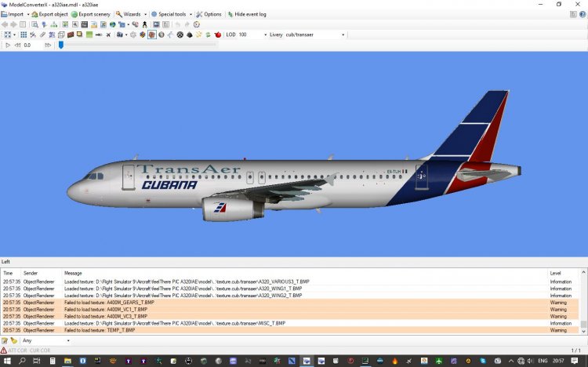Click the Sender column header
This screenshot has height=367, width=588.
coord(31,273)
